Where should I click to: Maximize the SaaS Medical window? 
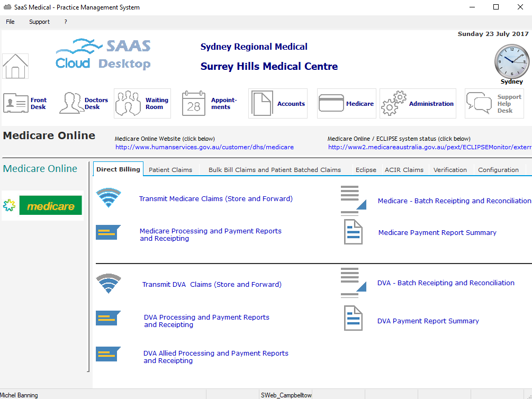click(x=495, y=7)
